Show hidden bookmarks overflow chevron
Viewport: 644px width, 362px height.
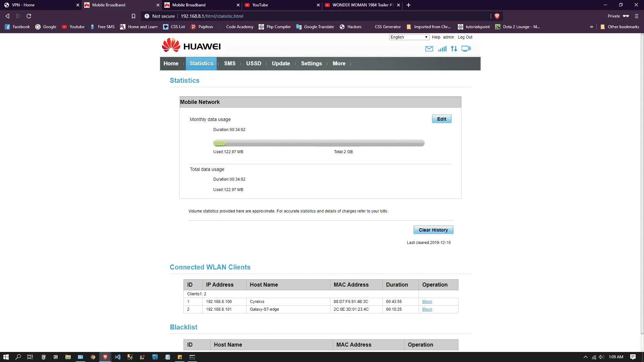[x=592, y=27]
